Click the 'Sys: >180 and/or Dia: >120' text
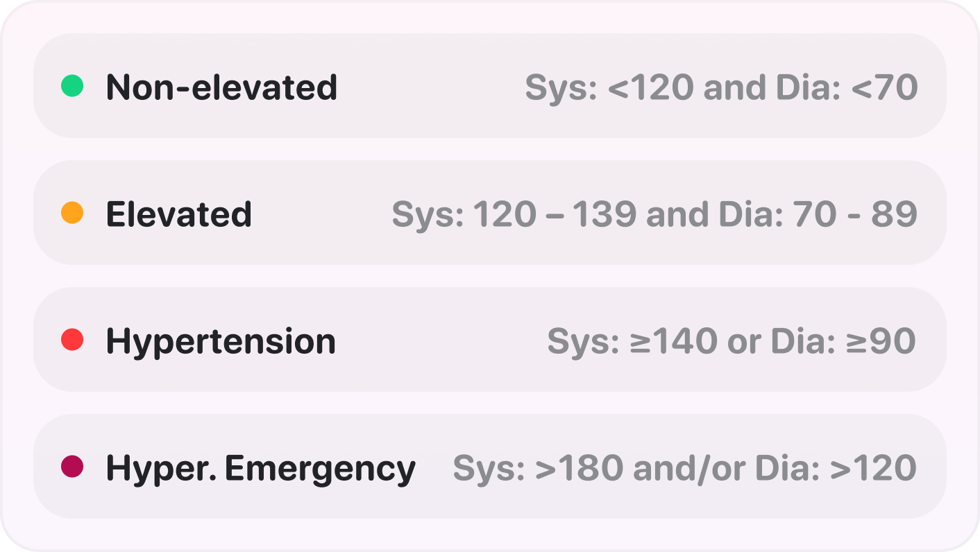This screenshot has height=552, width=980. pos(685,468)
